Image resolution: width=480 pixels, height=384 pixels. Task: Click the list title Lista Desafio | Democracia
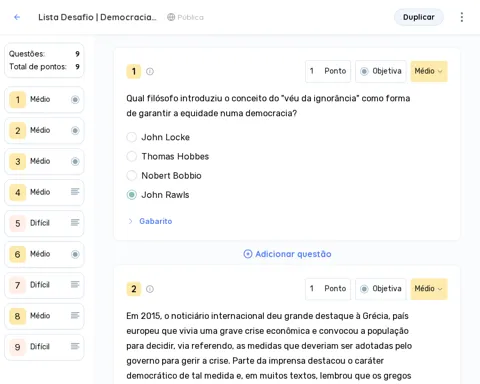97,17
